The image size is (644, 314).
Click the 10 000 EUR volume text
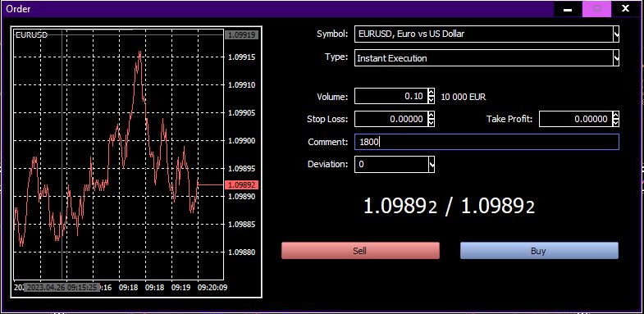[x=464, y=98]
